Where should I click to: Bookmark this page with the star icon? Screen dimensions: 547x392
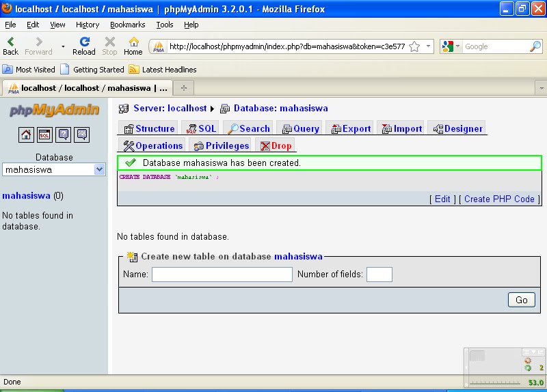[414, 46]
